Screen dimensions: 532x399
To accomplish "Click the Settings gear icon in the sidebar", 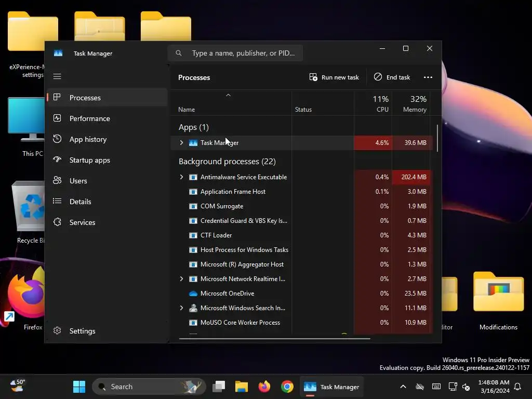I will click(x=57, y=330).
